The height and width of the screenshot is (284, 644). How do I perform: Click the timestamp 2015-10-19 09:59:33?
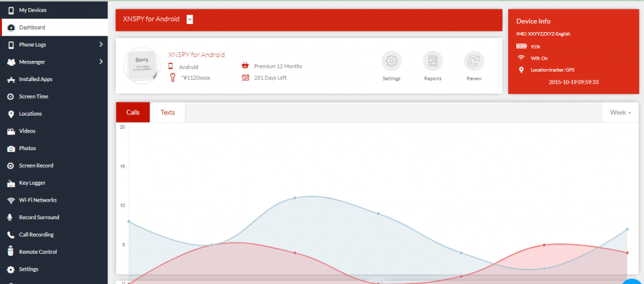click(574, 82)
